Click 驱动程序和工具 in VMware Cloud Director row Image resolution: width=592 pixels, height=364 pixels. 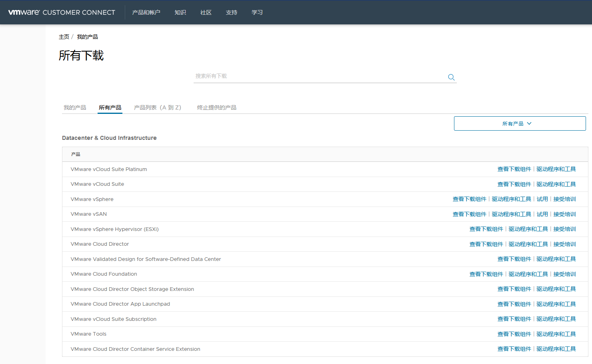(528, 244)
